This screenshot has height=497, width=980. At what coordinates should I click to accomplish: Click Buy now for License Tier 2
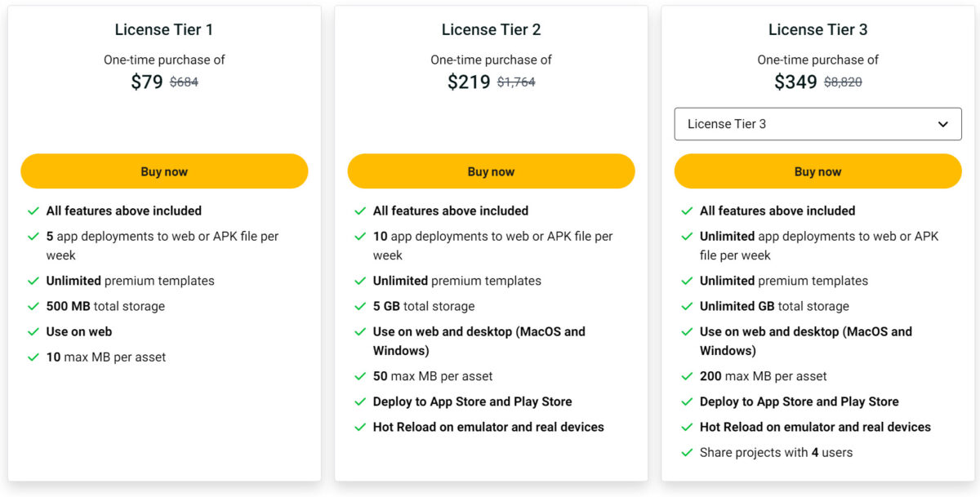[491, 171]
